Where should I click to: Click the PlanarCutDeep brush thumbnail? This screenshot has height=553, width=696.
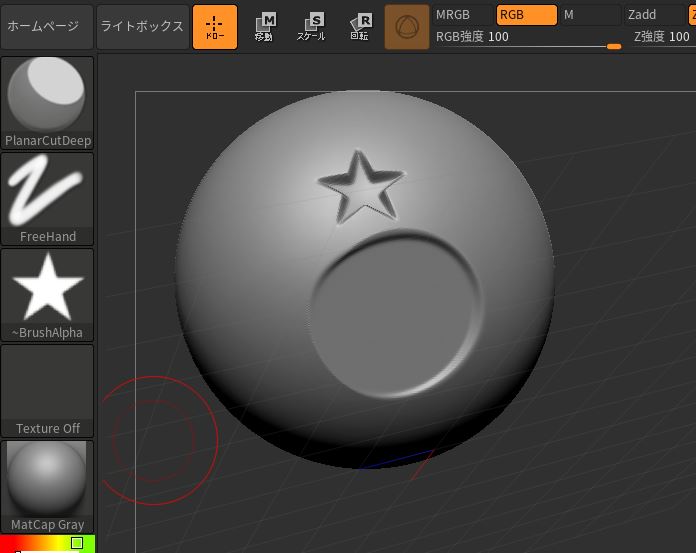click(48, 102)
